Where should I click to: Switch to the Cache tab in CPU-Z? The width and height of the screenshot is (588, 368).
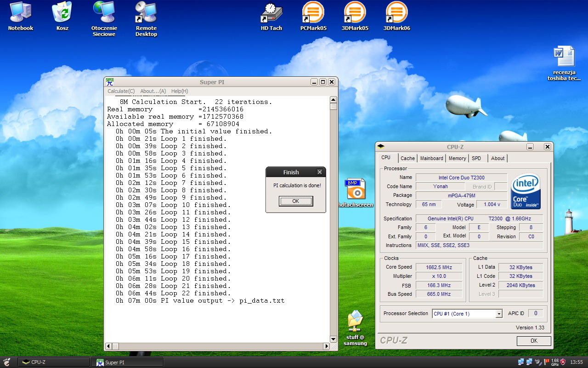407,158
